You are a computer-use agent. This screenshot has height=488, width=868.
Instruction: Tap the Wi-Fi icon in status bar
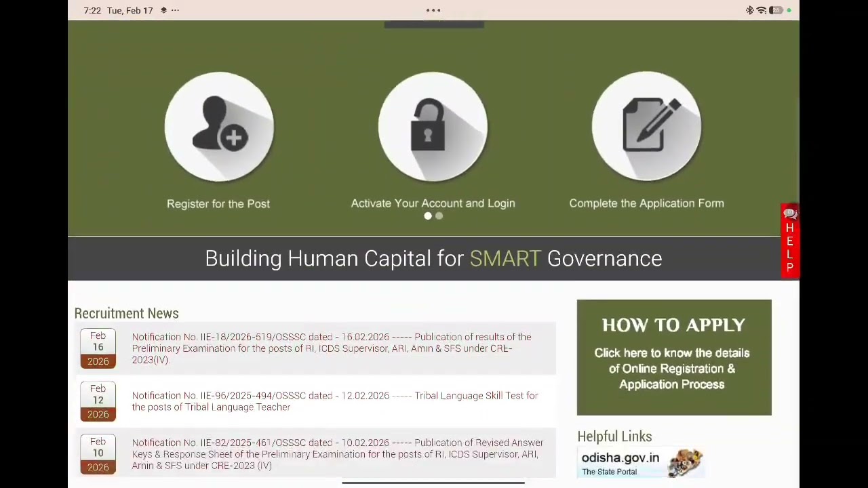[x=762, y=10]
